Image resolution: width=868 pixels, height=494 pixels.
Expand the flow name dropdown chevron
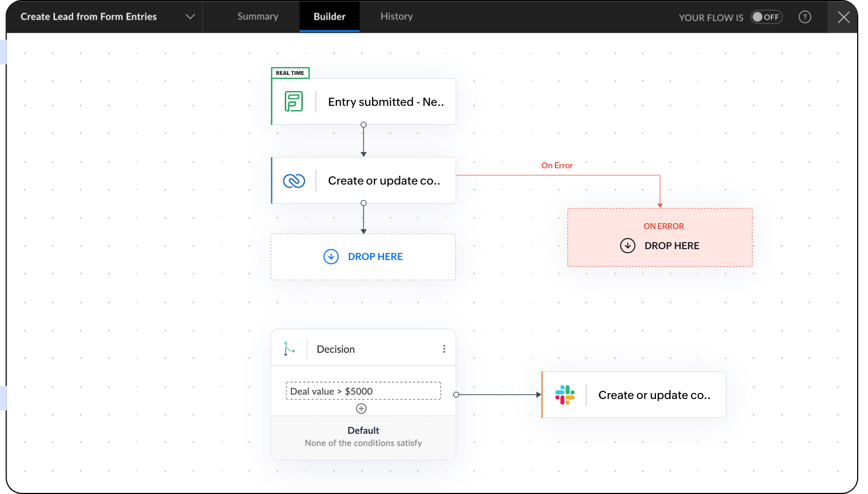pos(190,17)
